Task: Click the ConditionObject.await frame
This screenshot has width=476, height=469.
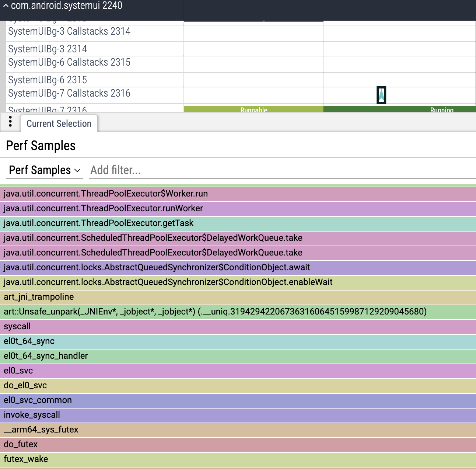Action: pyautogui.click(x=238, y=268)
